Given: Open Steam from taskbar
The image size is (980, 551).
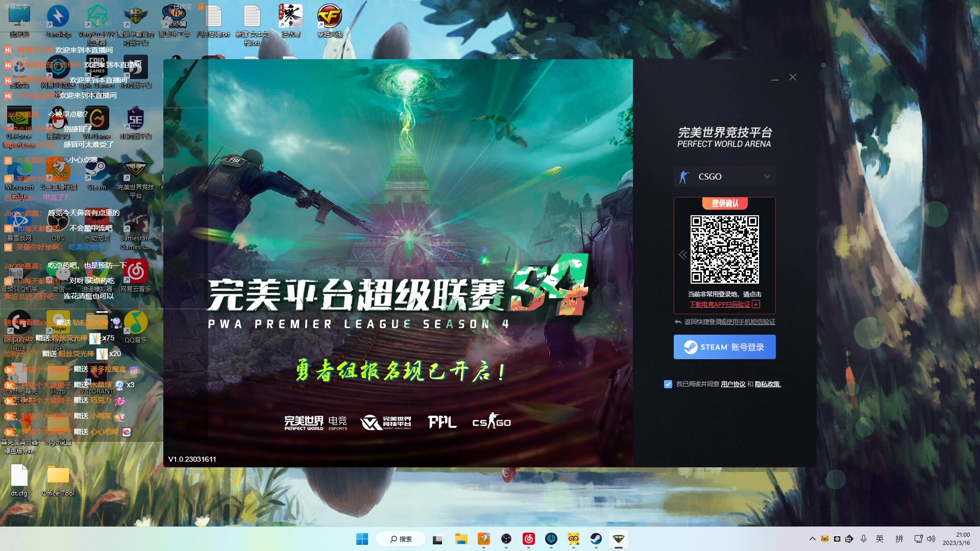Looking at the screenshot, I should pos(596,539).
